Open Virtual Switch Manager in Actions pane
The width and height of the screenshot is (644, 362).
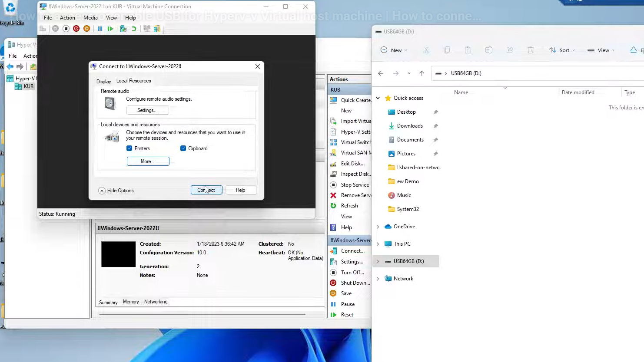click(355, 142)
